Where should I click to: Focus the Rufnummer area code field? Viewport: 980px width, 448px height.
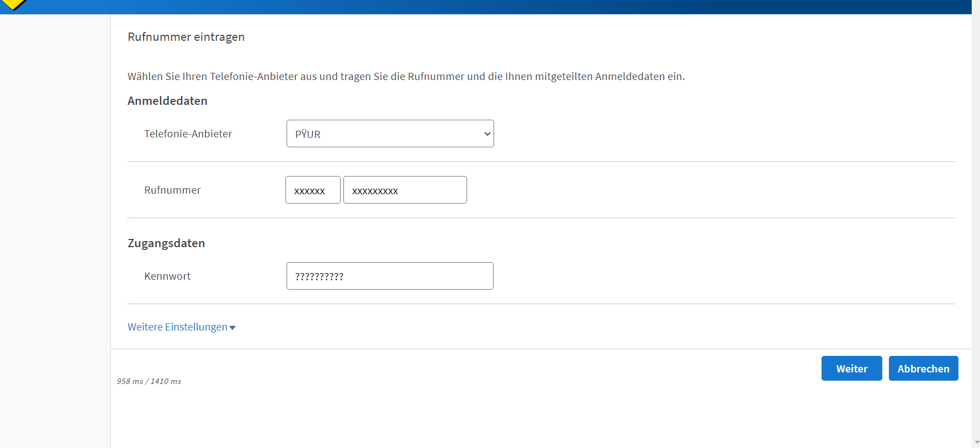click(x=312, y=190)
